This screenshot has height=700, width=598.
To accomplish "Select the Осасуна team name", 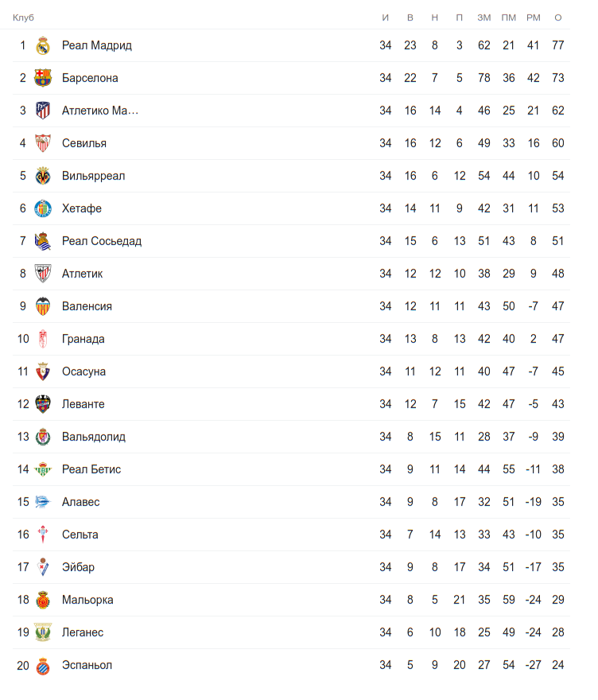I will pyautogui.click(x=83, y=371).
